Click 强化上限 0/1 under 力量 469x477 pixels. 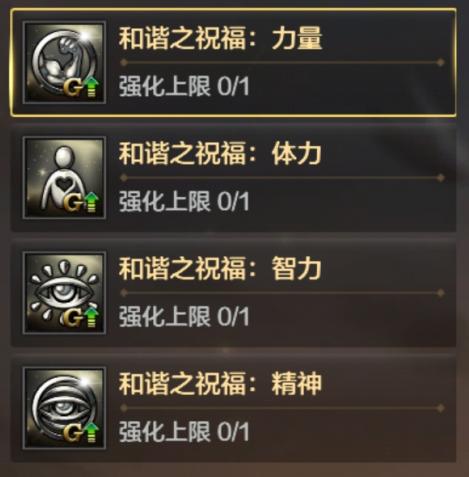click(184, 86)
